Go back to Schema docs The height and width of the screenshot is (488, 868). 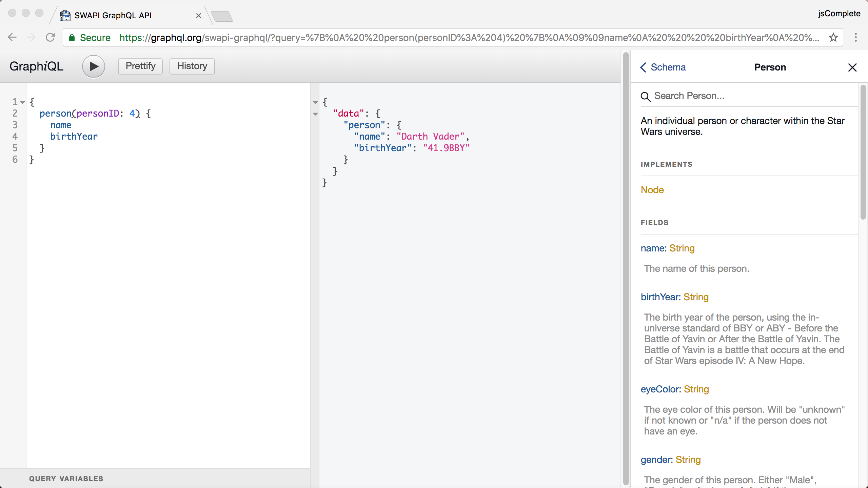663,67
